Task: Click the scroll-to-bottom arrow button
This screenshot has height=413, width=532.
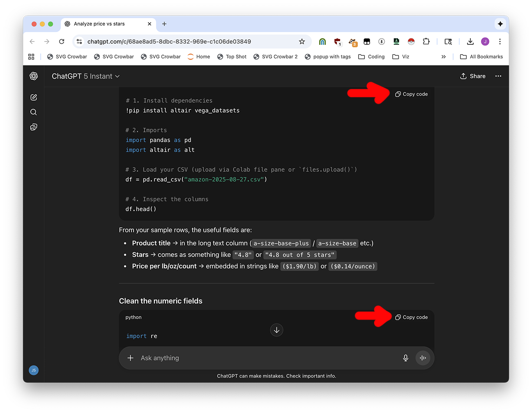Action: coord(276,330)
